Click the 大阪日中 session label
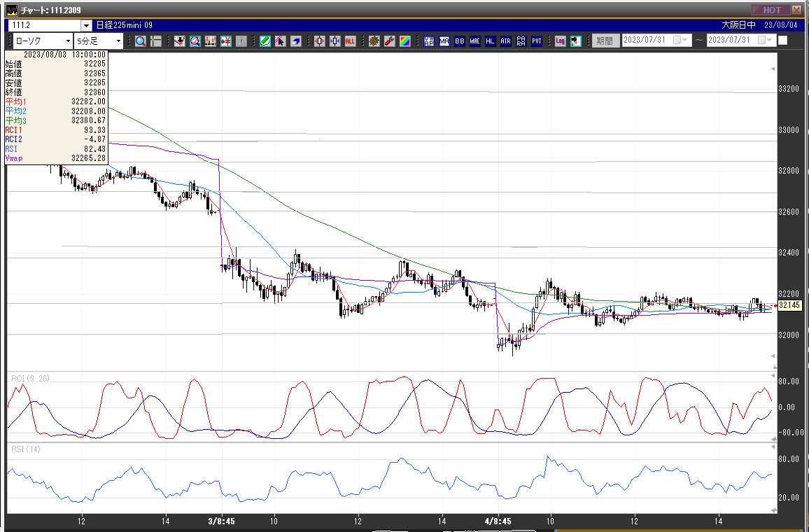This screenshot has height=532, width=809. click(x=738, y=25)
